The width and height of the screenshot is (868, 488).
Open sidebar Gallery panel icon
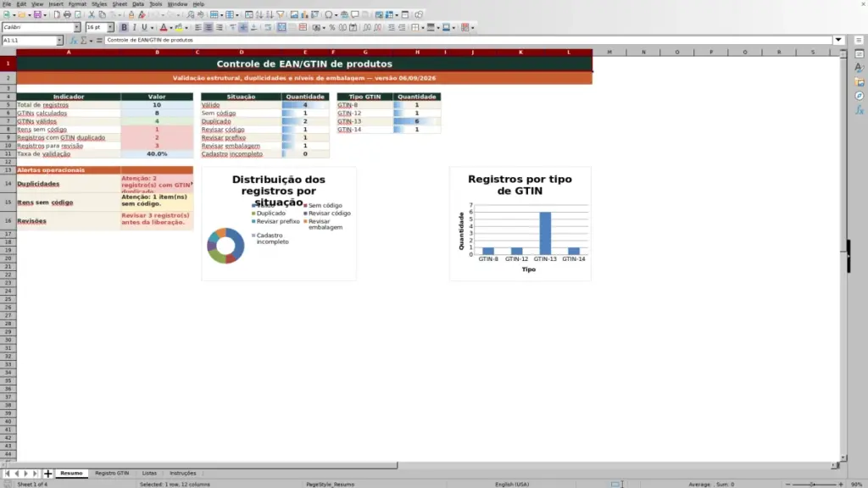click(x=860, y=82)
